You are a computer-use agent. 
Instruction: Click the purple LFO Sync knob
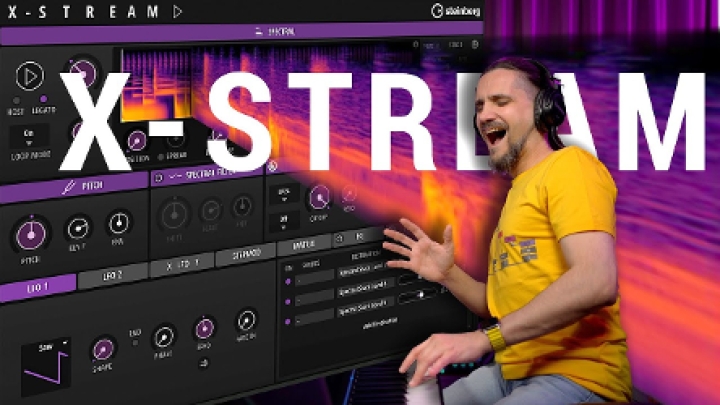tap(204, 329)
